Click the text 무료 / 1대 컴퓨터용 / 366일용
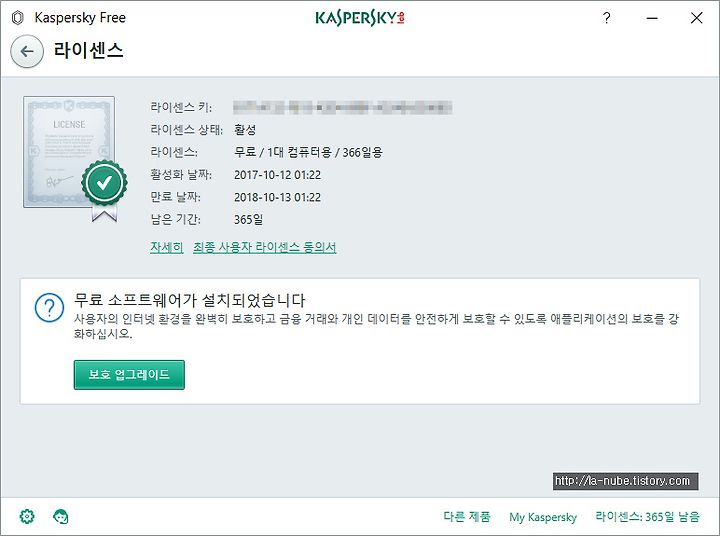The image size is (720, 536). pos(308,152)
